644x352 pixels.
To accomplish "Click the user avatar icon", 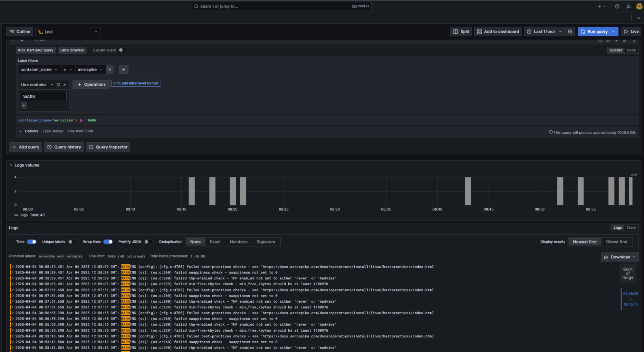I will 639,6.
